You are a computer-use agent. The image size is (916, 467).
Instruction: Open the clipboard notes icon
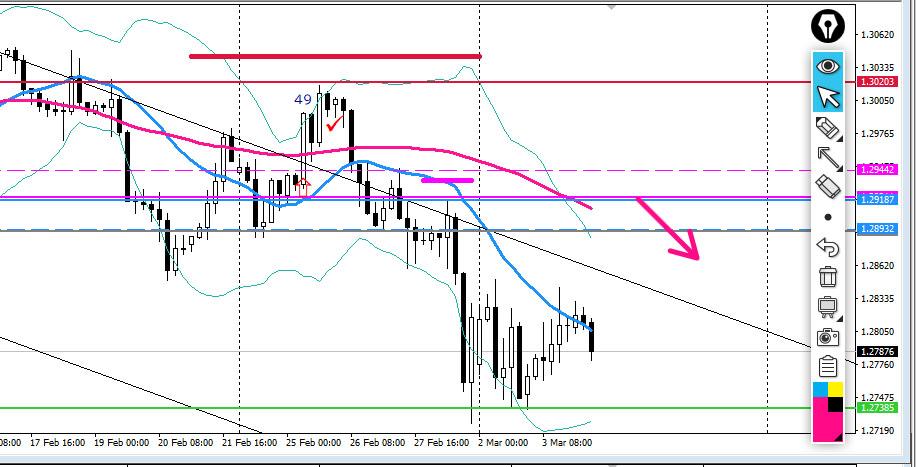coord(828,366)
